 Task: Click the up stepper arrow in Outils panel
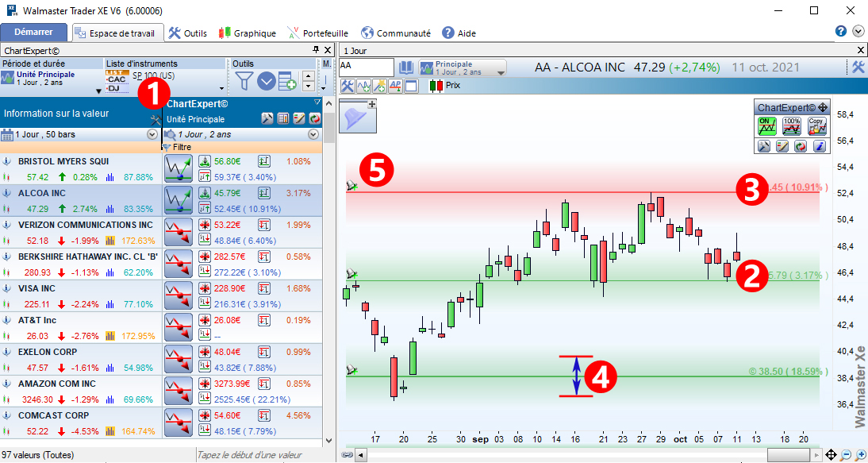[309, 76]
